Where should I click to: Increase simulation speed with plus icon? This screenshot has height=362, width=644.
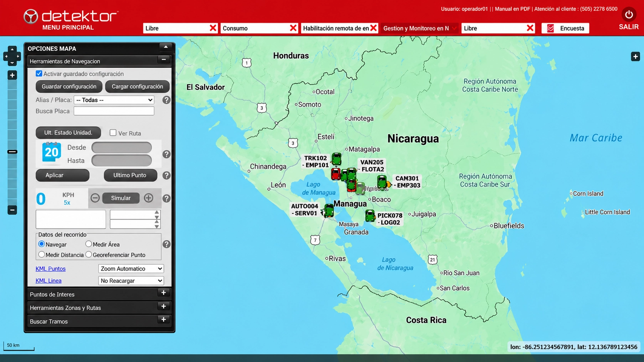click(x=149, y=198)
